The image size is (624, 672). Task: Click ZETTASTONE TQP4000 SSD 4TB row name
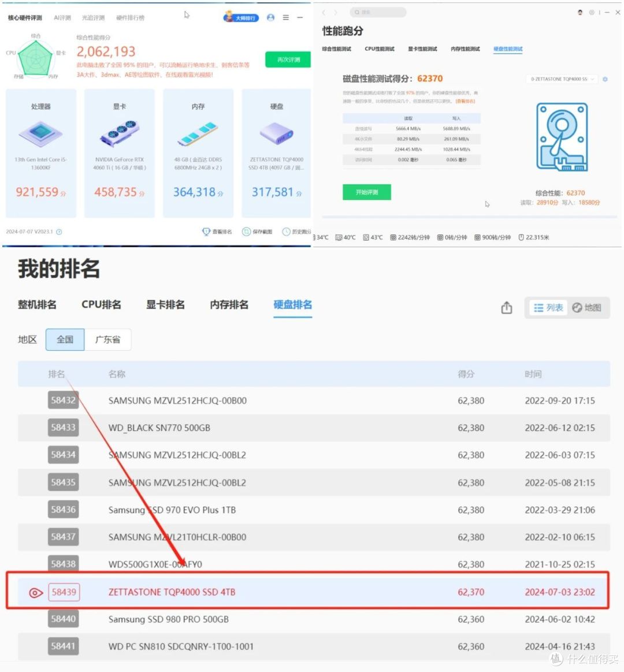click(x=172, y=592)
